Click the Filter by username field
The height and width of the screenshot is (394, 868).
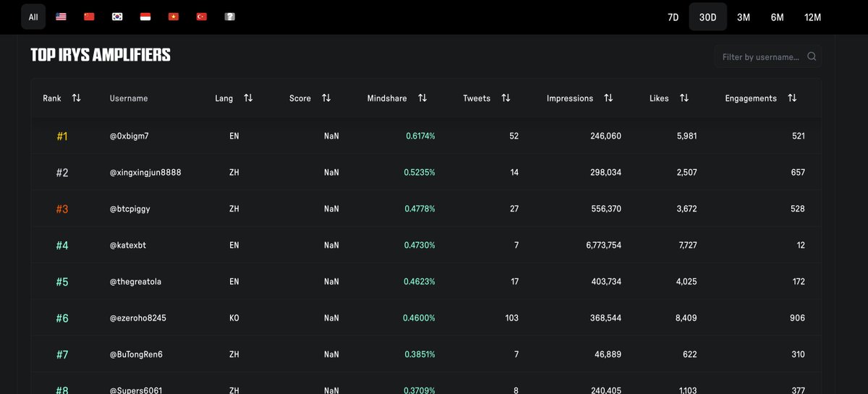[x=761, y=56]
